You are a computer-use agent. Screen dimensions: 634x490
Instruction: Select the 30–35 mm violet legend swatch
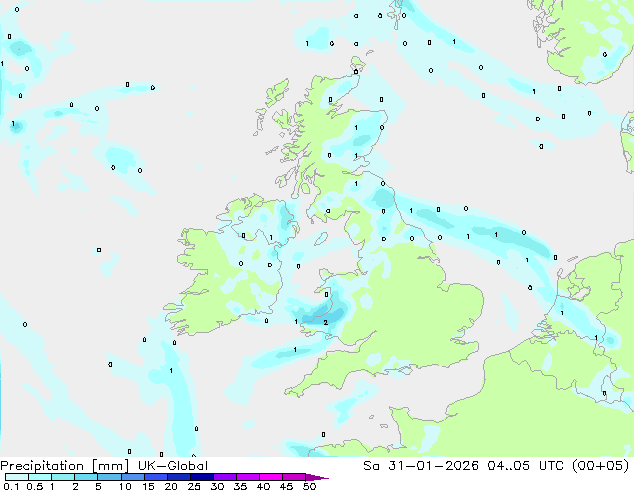coord(224,477)
